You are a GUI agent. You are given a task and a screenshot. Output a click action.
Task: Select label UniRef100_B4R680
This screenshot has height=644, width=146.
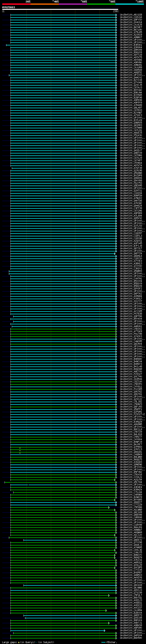(131, 359)
